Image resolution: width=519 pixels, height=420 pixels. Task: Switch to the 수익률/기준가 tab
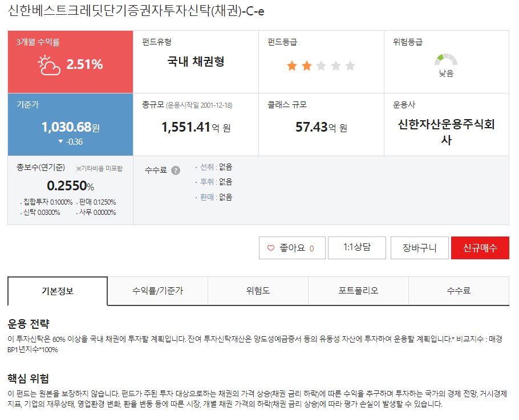(157, 291)
